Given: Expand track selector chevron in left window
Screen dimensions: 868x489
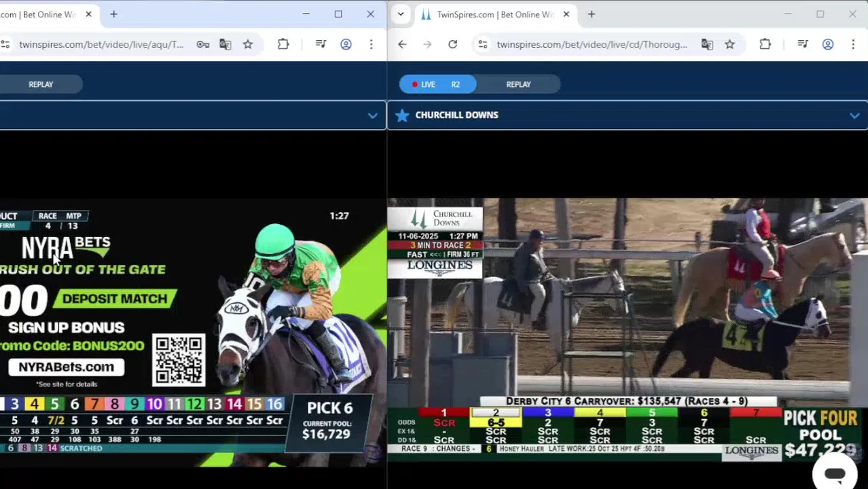Looking at the screenshot, I should pos(372,115).
